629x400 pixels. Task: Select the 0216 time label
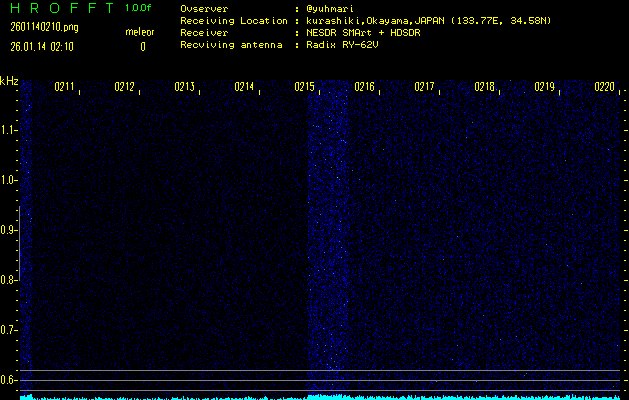pyautogui.click(x=364, y=87)
